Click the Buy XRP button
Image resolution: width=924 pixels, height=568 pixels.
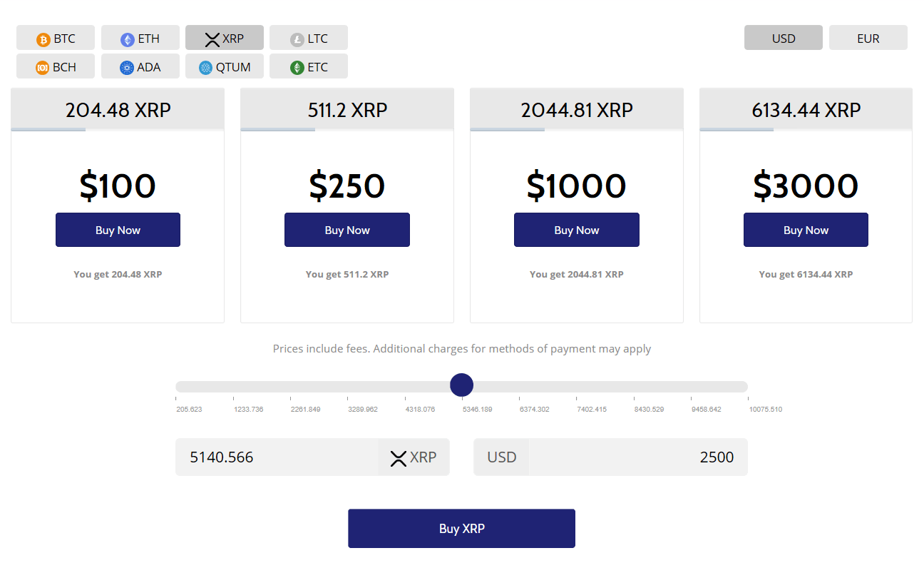pyautogui.click(x=461, y=529)
